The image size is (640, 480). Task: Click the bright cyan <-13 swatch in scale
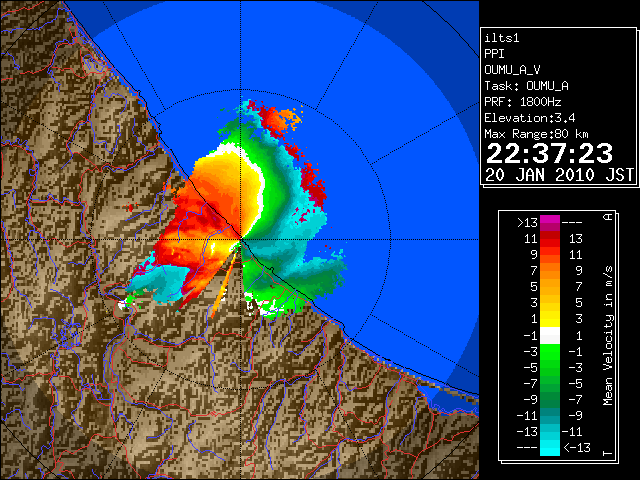tap(550, 448)
